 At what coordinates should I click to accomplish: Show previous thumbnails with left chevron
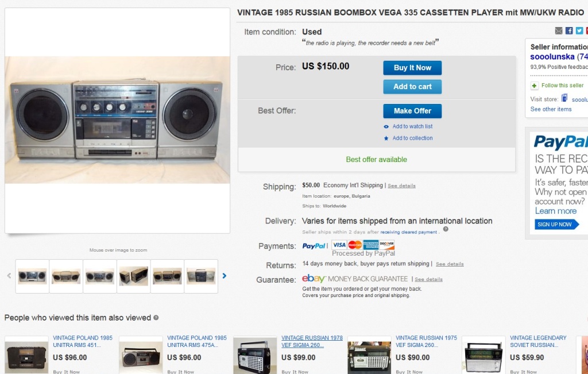[9, 276]
